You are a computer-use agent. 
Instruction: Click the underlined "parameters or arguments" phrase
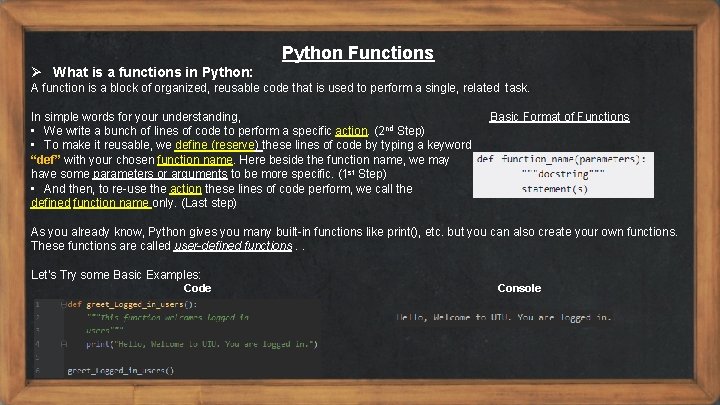pos(160,174)
